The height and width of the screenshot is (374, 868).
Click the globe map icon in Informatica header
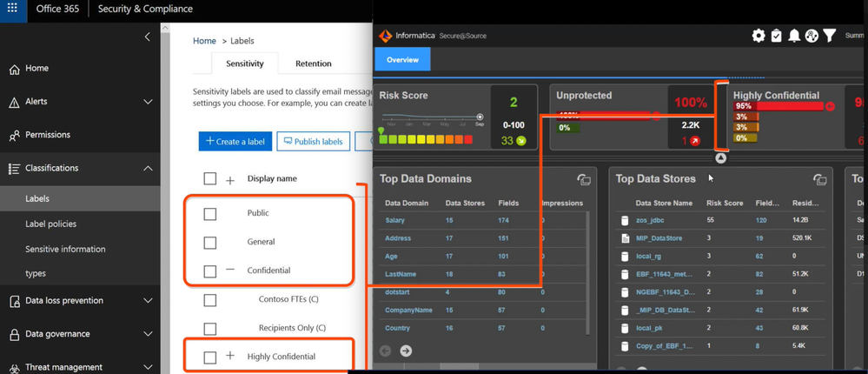pos(811,36)
